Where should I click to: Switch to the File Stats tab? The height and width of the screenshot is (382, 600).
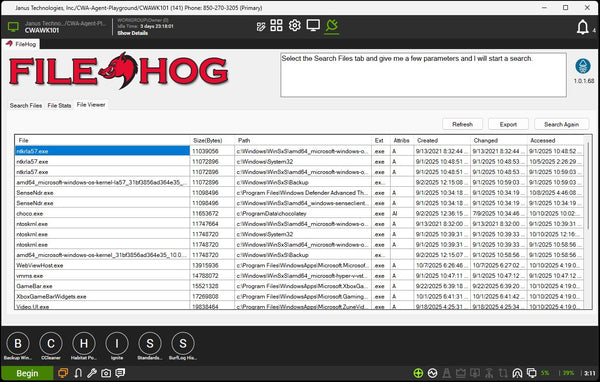coord(59,105)
